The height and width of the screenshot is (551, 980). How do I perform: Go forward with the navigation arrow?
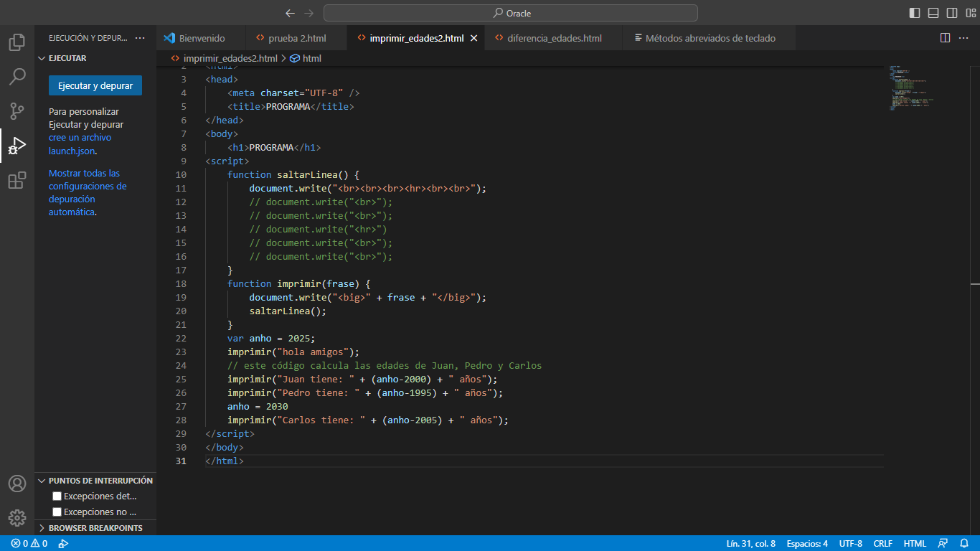(x=309, y=13)
